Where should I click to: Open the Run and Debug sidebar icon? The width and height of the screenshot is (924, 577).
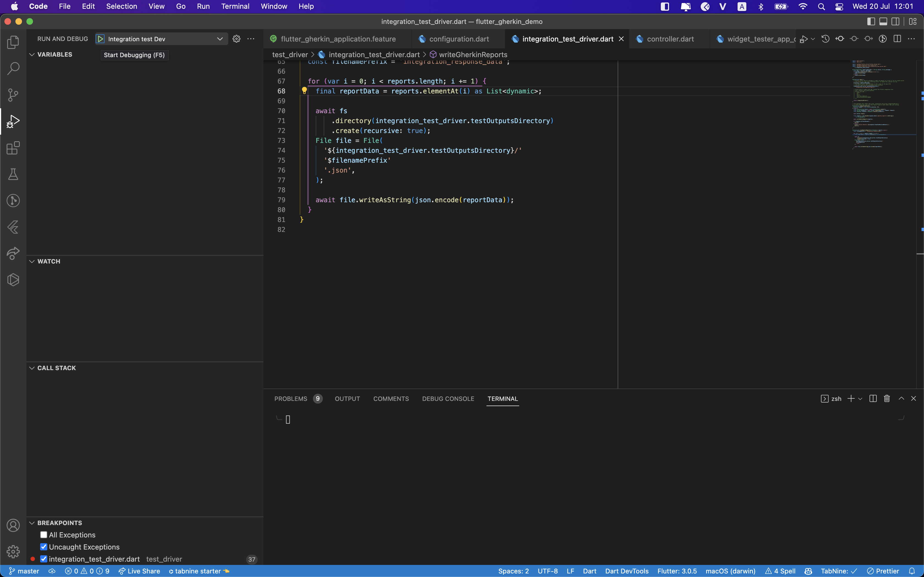pos(13,121)
